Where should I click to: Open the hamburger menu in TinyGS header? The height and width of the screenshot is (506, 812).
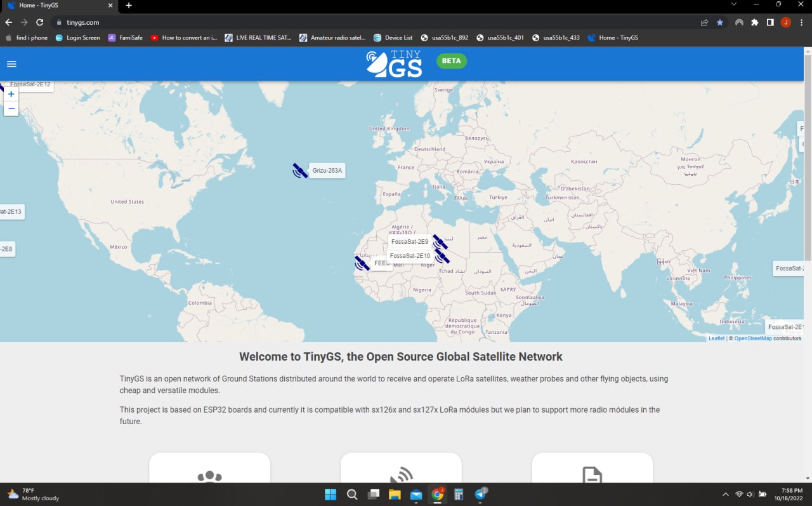click(x=11, y=64)
